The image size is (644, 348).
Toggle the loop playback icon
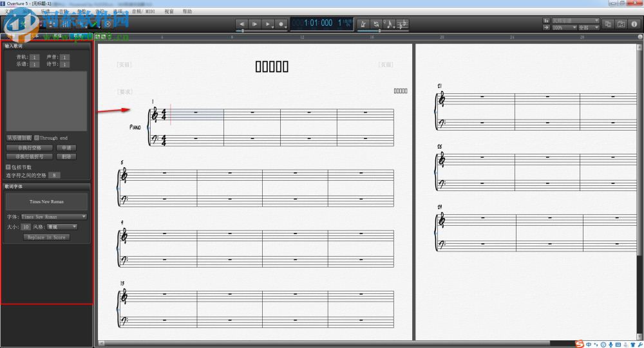click(x=376, y=24)
